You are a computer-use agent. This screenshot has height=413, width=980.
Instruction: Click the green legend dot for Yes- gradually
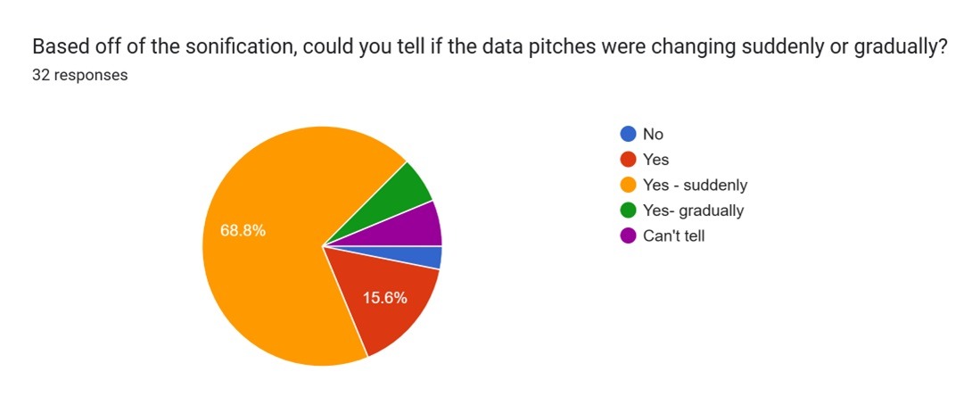click(x=628, y=211)
